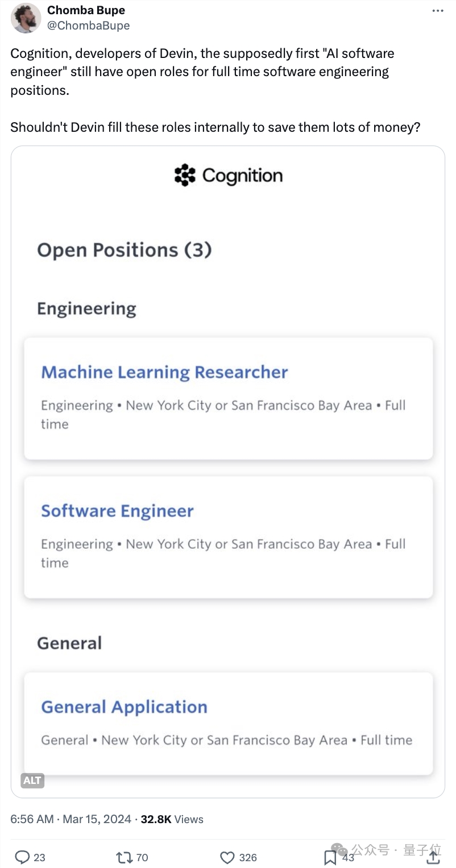The width and height of the screenshot is (456, 868).
Task: Click the repost icon
Action: pos(123,857)
